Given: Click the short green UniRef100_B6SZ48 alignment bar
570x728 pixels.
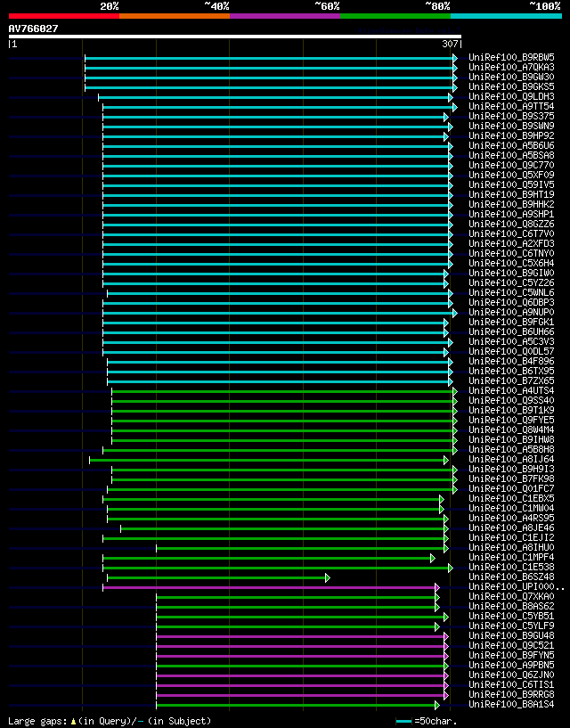Looking at the screenshot, I should tap(218, 577).
